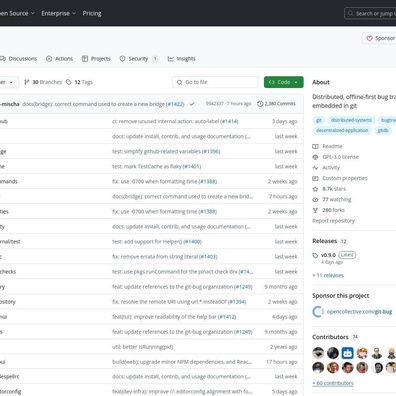The height and width of the screenshot is (396, 396).
Task: Open the green Code dropdown
Action: point(284,82)
